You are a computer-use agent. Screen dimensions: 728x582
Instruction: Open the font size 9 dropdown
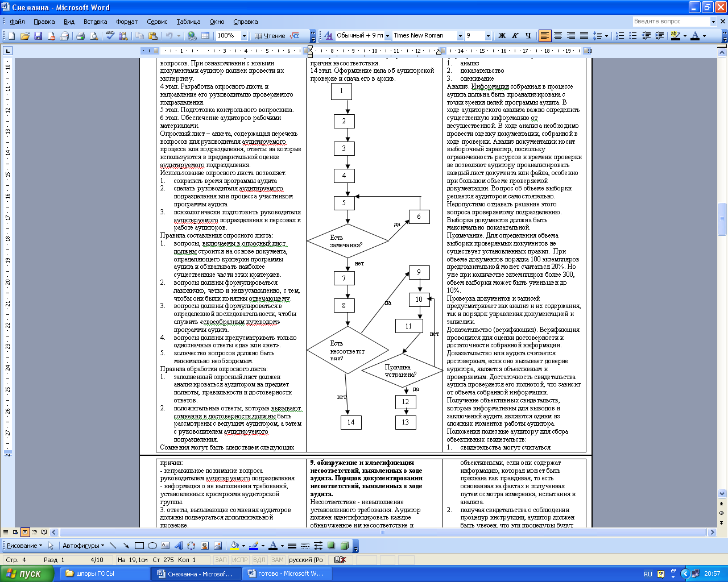488,36
